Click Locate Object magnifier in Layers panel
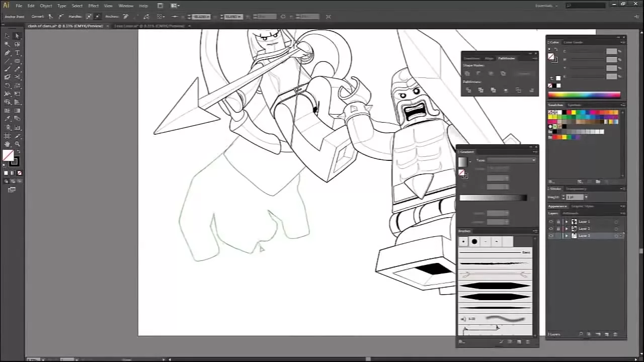644x362 pixels. [x=581, y=334]
